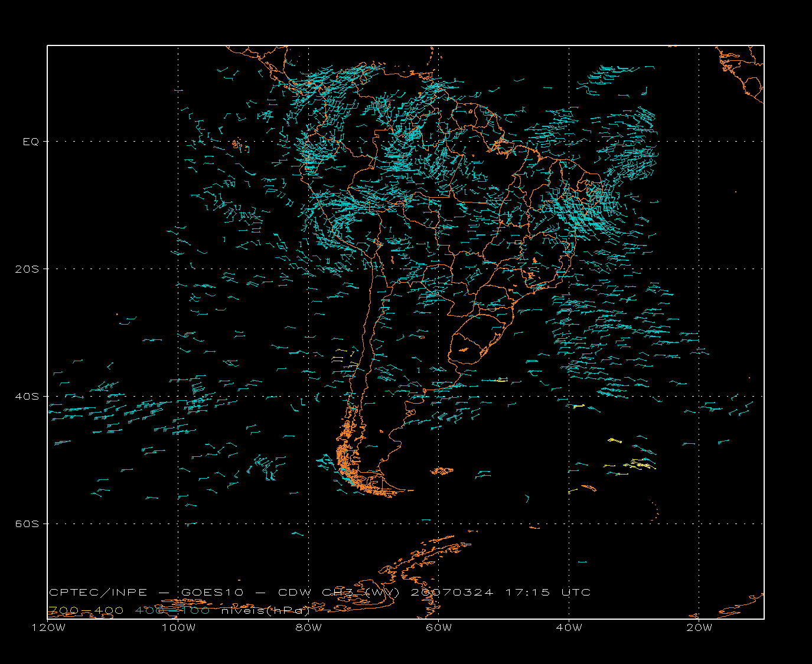This screenshot has width=812, height=664.
Task: Click the 40S latitude label
Action: pos(27,397)
